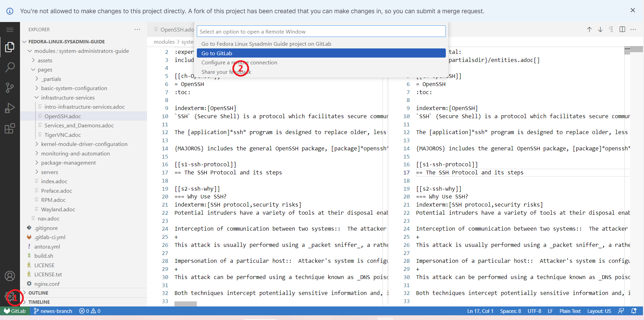Open build.sh file

pos(83,256)
